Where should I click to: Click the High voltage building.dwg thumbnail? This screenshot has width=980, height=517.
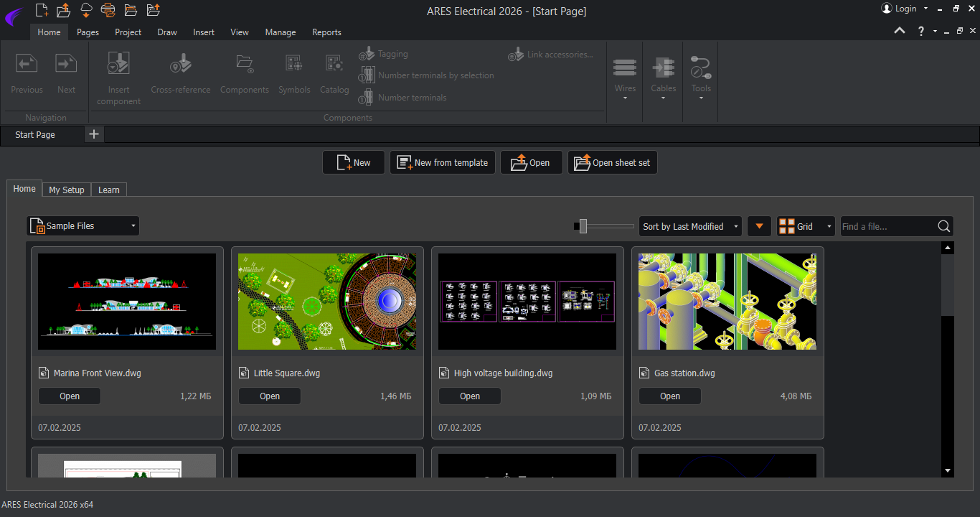pos(527,302)
